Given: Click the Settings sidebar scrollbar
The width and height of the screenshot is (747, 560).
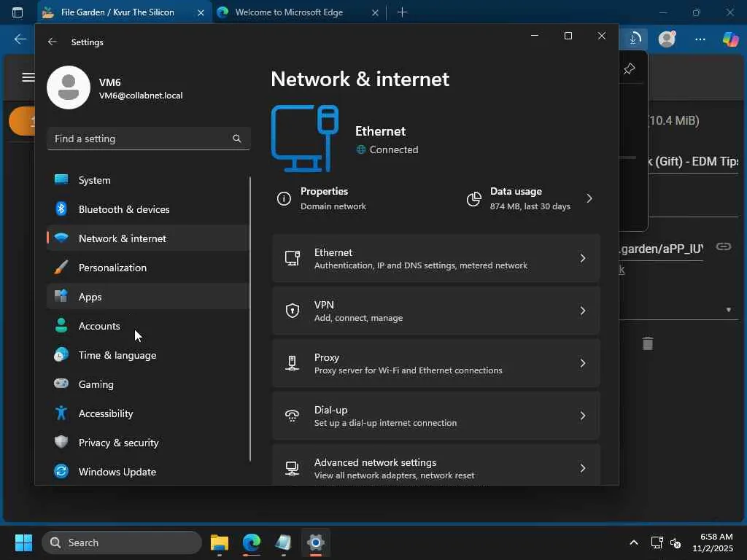Looking at the screenshot, I should [250, 319].
